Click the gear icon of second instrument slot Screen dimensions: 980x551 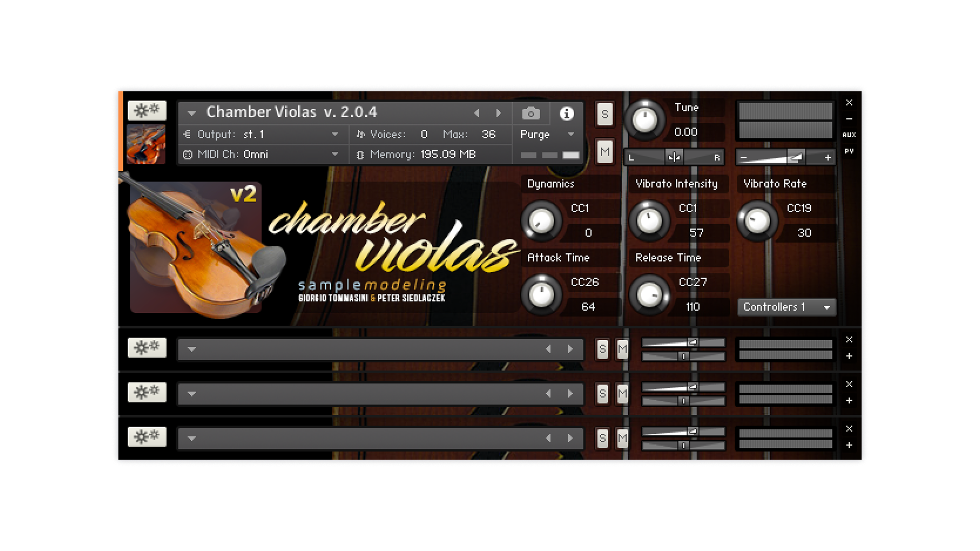(147, 348)
